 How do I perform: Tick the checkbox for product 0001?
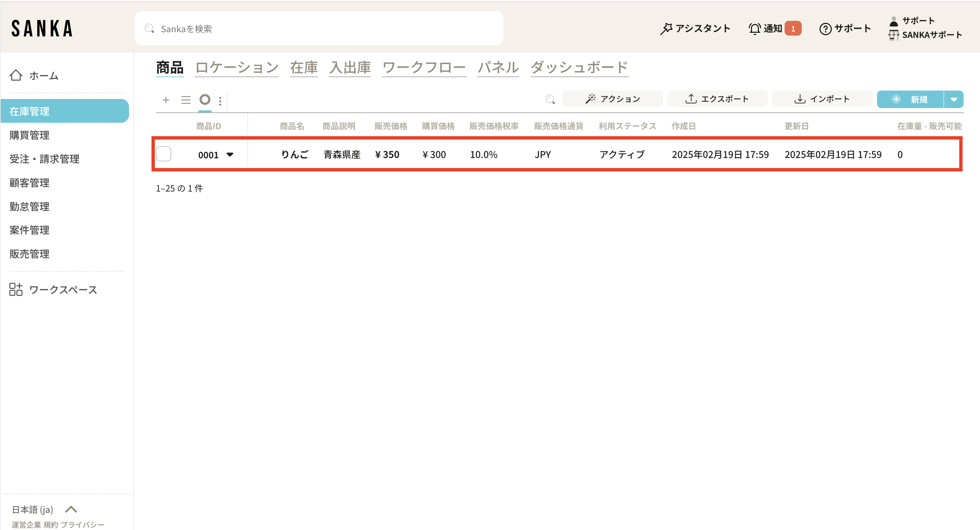coord(164,154)
